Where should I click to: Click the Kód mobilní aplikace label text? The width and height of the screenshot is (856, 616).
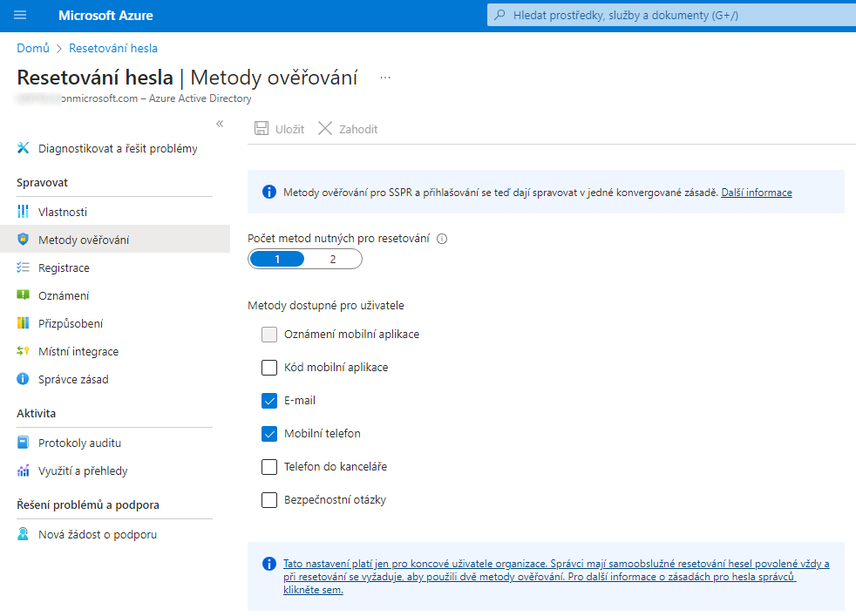click(x=336, y=367)
